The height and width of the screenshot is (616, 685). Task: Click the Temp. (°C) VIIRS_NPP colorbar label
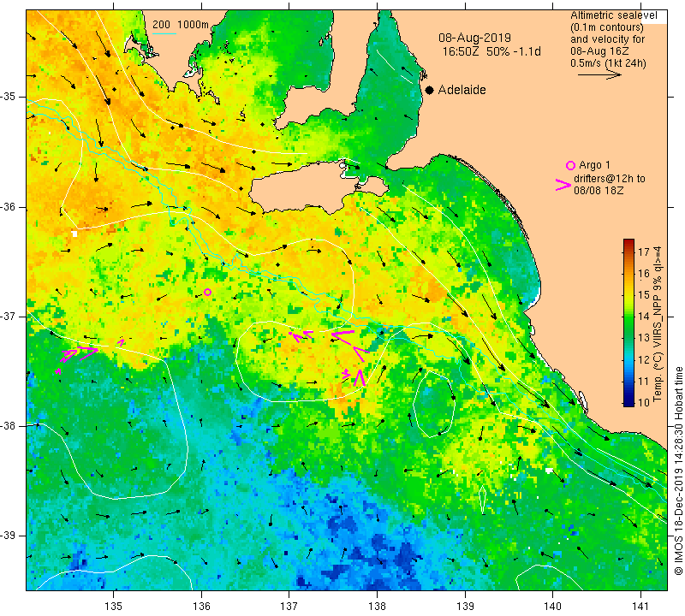(x=657, y=324)
